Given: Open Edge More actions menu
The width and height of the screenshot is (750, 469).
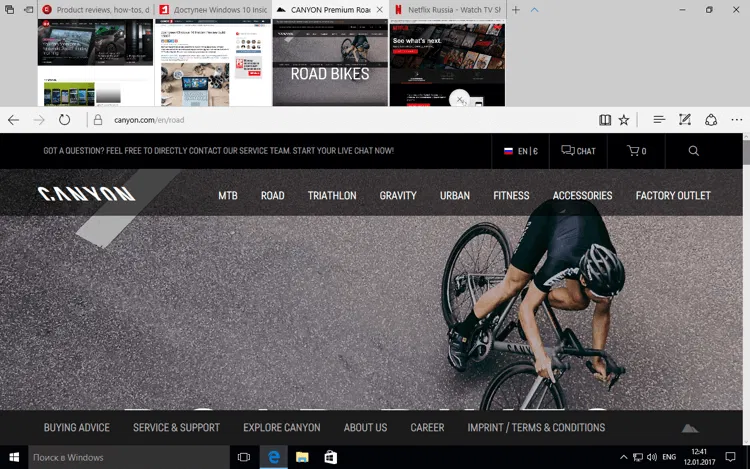Looking at the screenshot, I should (x=737, y=120).
